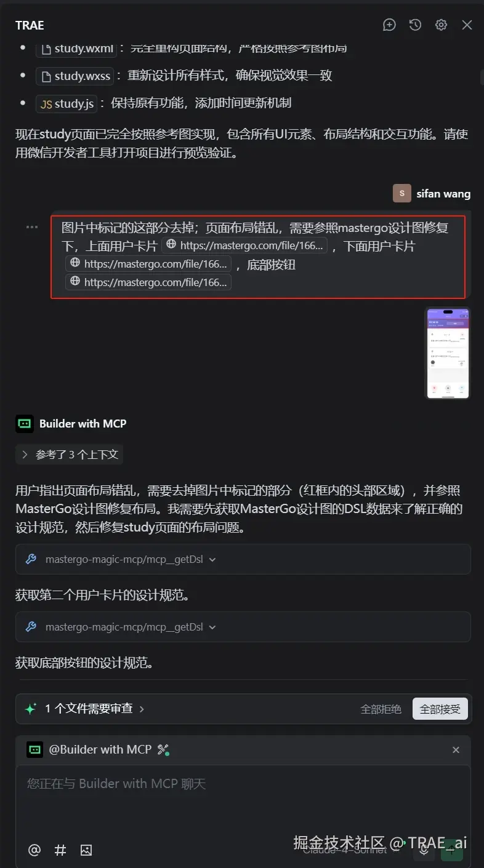Click the 全部拒绝 button

[x=381, y=709]
